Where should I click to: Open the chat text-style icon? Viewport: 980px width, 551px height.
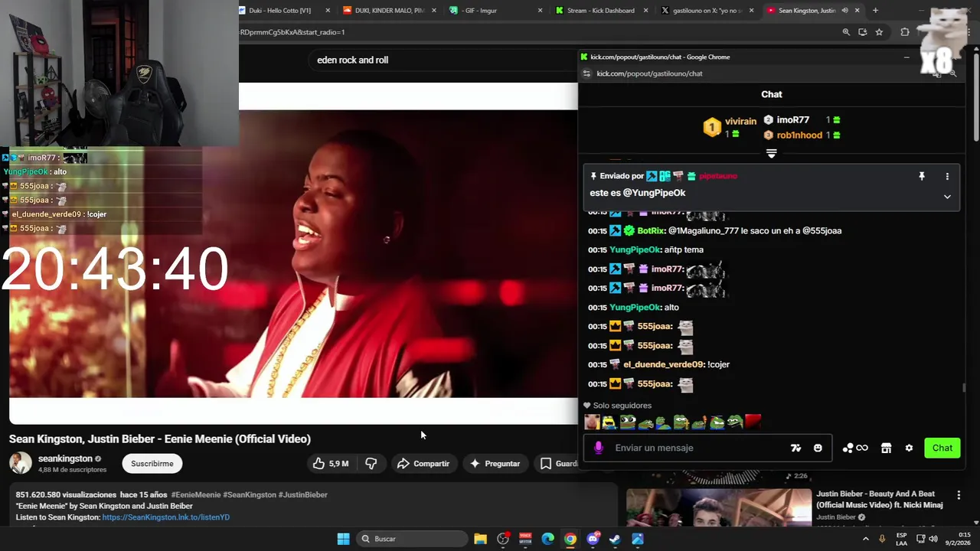795,448
